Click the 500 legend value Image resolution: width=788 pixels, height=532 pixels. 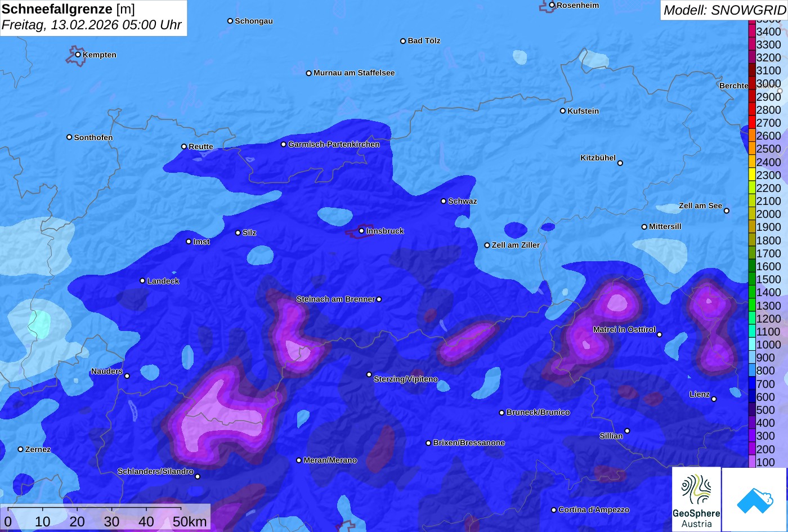click(765, 410)
